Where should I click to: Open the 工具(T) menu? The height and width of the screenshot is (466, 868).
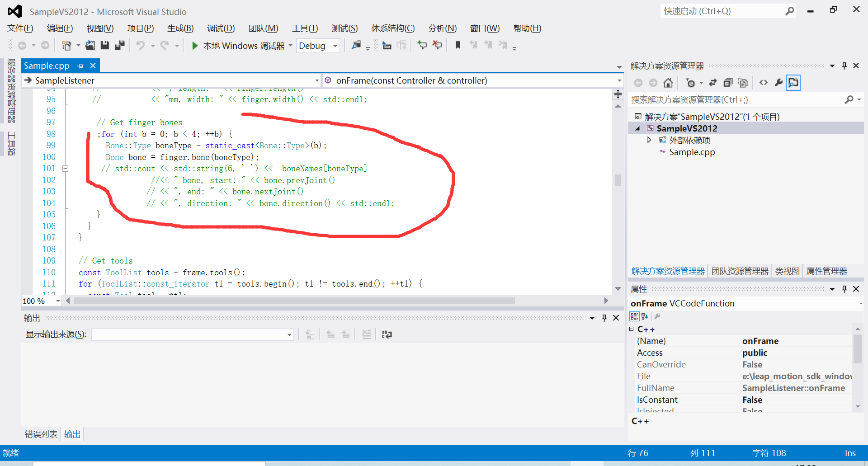pyautogui.click(x=305, y=28)
